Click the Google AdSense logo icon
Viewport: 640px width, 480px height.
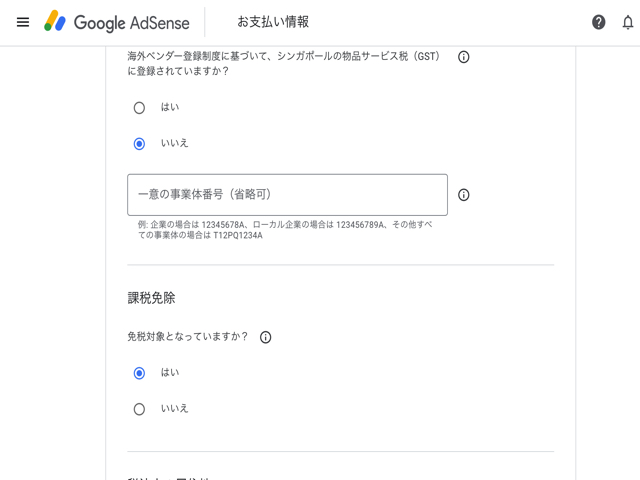[55, 22]
